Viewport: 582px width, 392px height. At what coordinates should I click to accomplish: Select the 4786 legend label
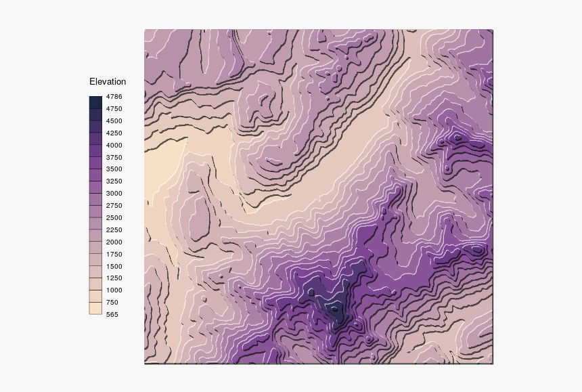114,97
